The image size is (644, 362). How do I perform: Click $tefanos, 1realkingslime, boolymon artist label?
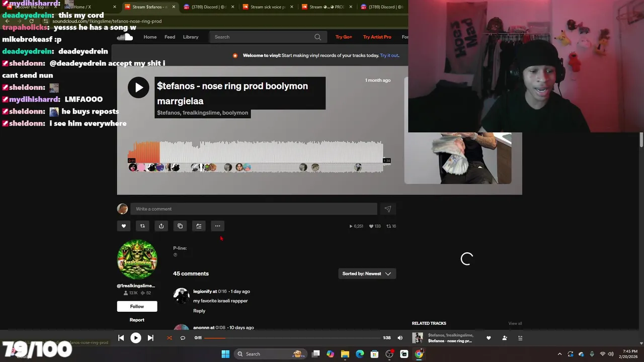[202, 113]
